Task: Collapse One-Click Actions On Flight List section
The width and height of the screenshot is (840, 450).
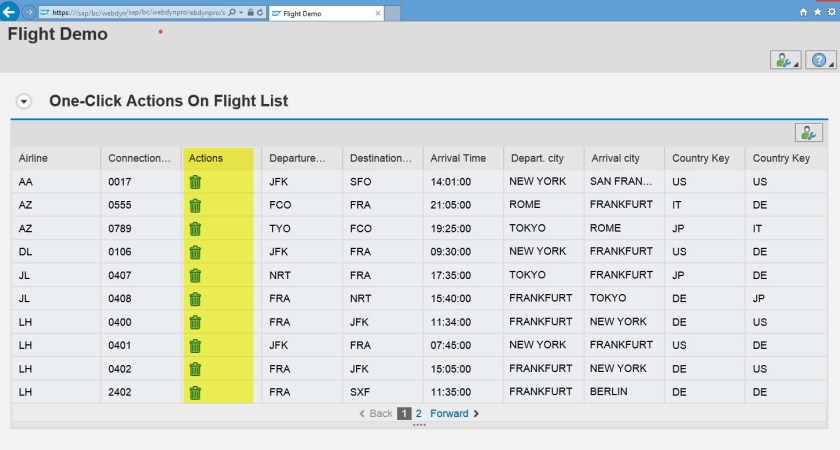Action: click(x=24, y=101)
